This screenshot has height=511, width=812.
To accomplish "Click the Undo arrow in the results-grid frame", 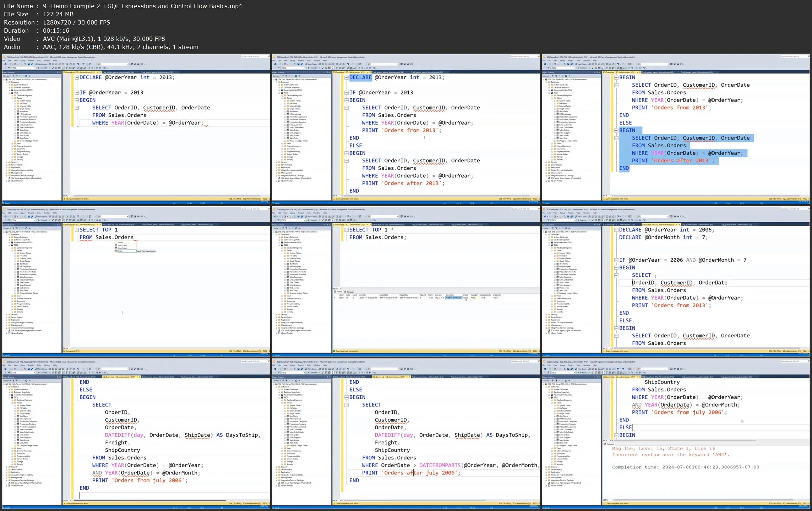I will (x=348, y=217).
